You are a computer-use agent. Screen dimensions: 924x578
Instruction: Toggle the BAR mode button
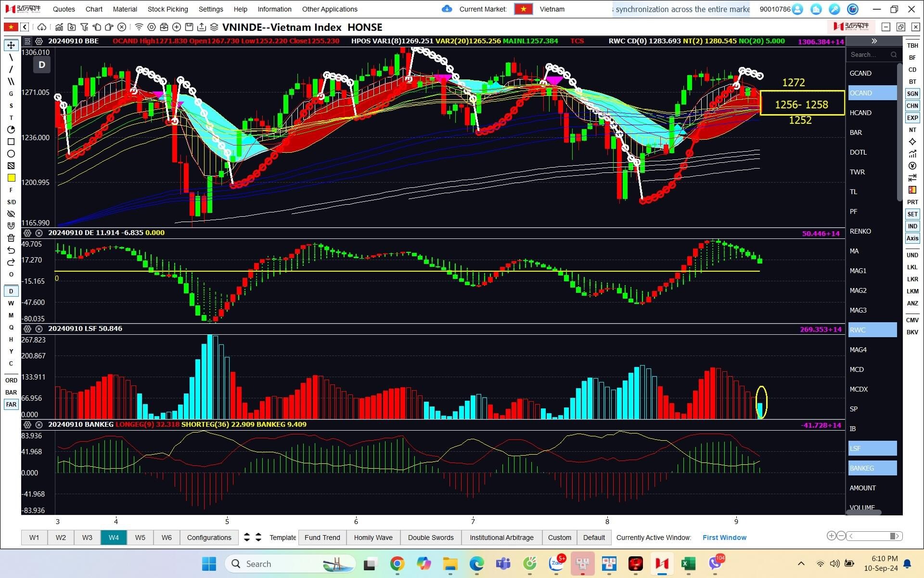tap(11, 393)
